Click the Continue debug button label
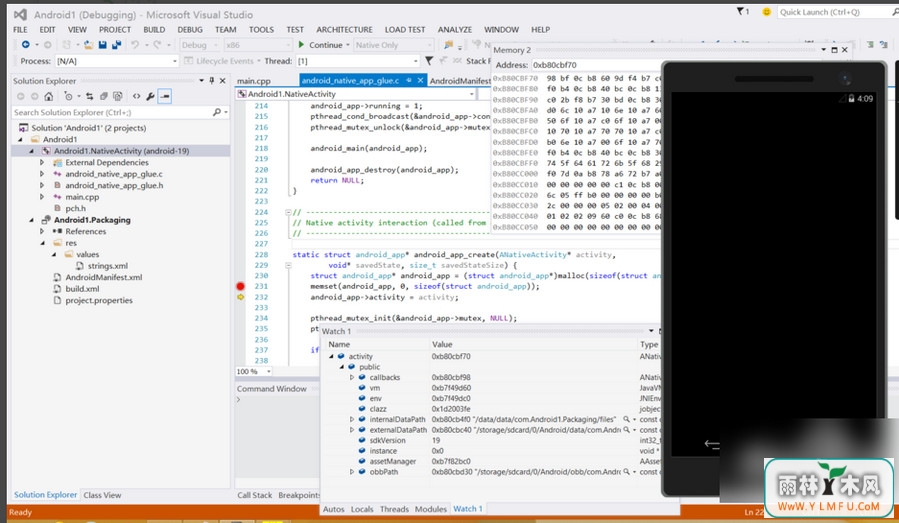Viewport: 899px width, 523px height. coord(326,45)
